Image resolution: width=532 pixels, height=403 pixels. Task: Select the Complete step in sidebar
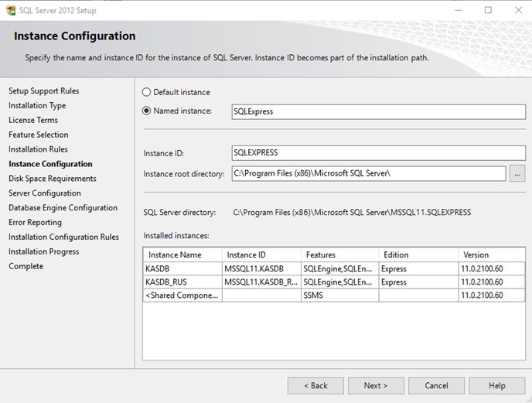click(x=26, y=266)
